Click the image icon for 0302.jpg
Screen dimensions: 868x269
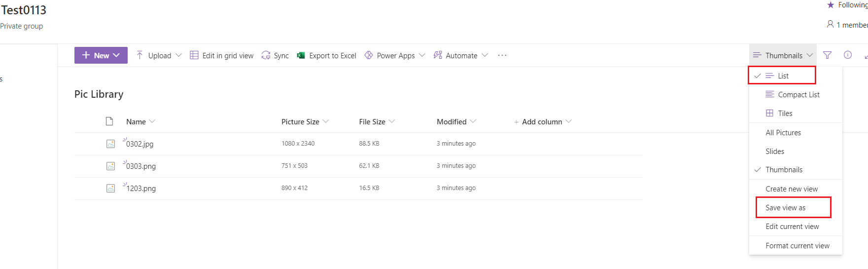[x=111, y=144]
